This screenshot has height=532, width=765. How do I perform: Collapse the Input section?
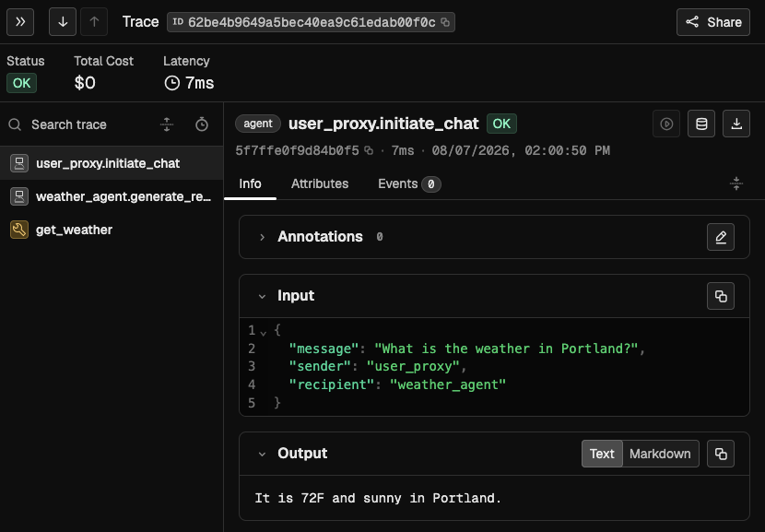point(262,296)
